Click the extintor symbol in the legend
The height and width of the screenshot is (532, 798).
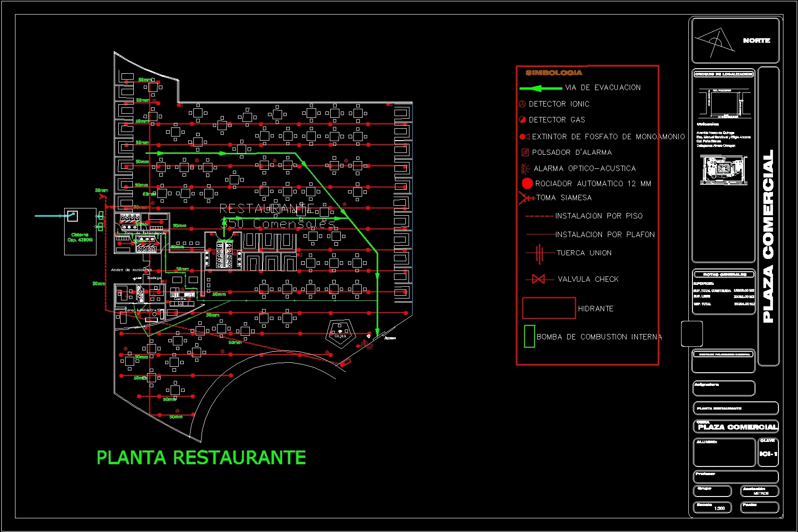click(x=524, y=137)
